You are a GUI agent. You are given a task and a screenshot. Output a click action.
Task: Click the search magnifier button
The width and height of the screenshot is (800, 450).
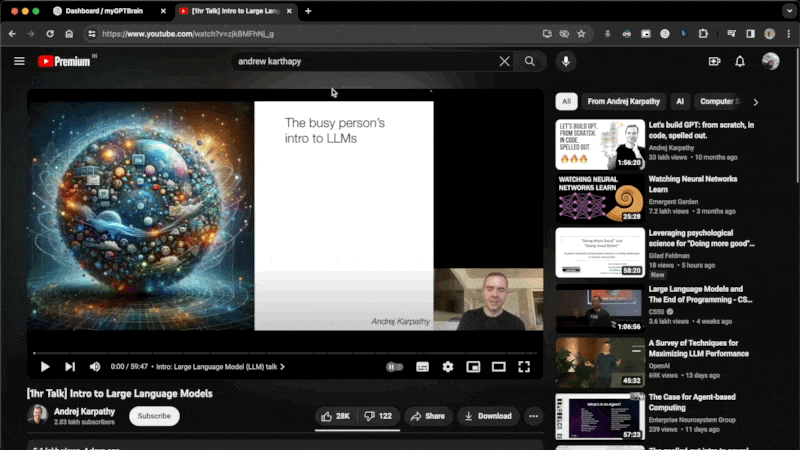tap(530, 61)
